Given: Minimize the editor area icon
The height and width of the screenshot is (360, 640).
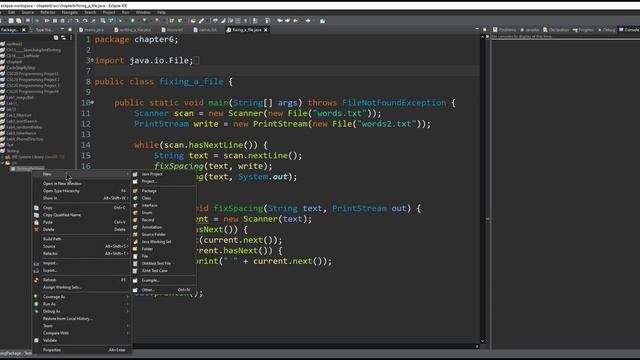Looking at the screenshot, I should pyautogui.click(x=477, y=29).
